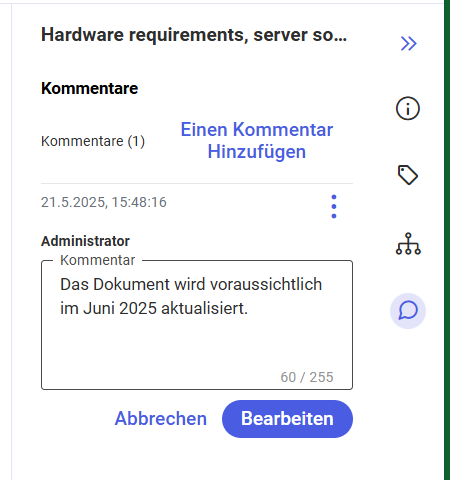
Task: Click the small Kommentar field label
Action: (98, 260)
